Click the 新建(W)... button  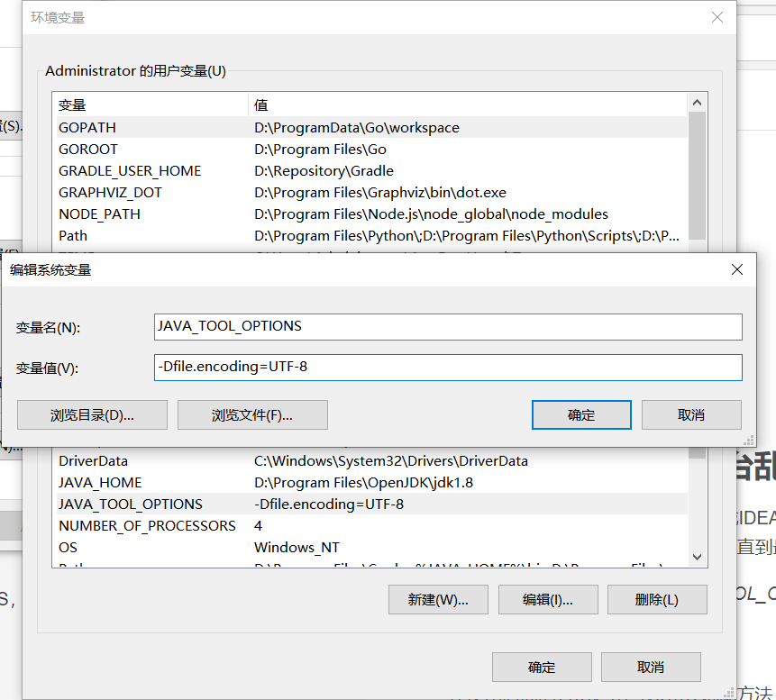[438, 599]
